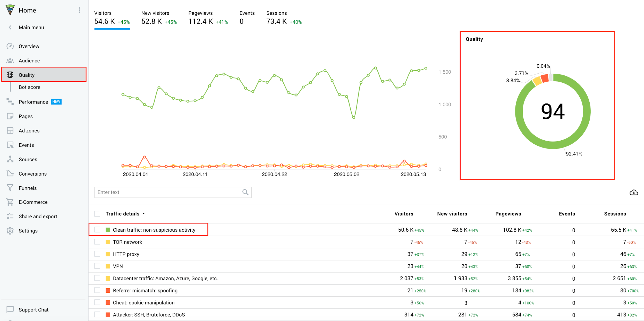Sort by Traffic details column arrow
This screenshot has height=321, width=644.
(x=144, y=214)
